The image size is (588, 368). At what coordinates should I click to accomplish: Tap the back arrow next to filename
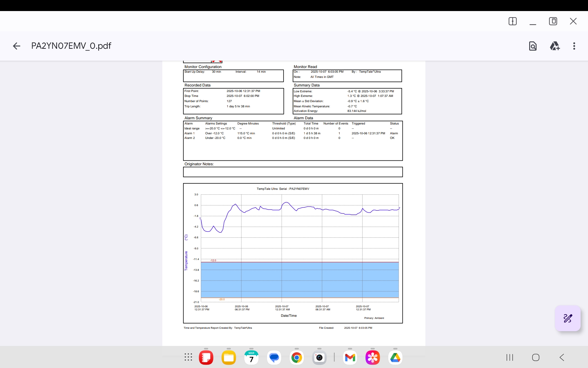click(x=17, y=46)
